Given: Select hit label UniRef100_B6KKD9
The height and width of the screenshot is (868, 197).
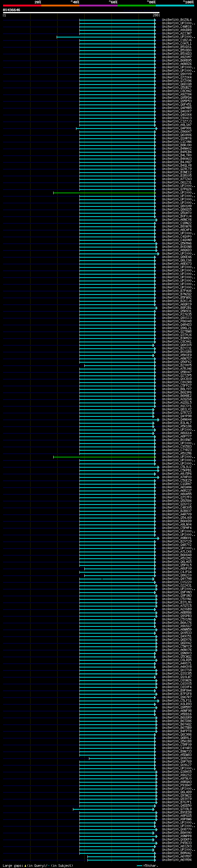Looking at the screenshot, I should click(x=177, y=521).
